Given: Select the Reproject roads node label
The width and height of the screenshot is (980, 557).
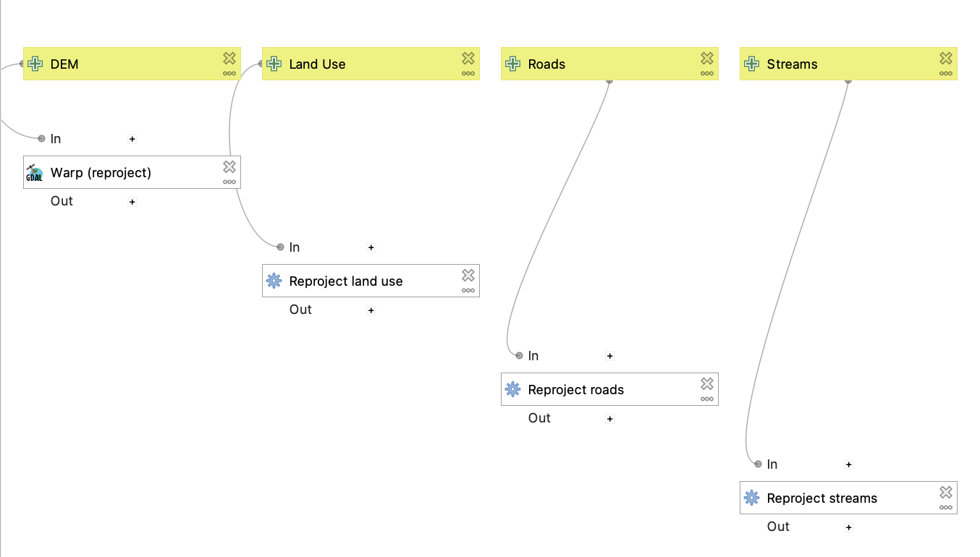Looking at the screenshot, I should point(575,390).
